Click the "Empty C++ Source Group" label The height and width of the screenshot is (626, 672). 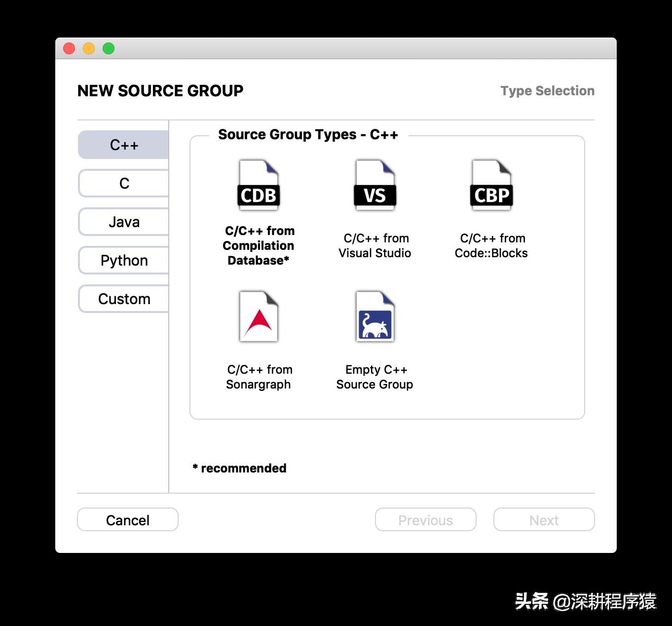[375, 377]
